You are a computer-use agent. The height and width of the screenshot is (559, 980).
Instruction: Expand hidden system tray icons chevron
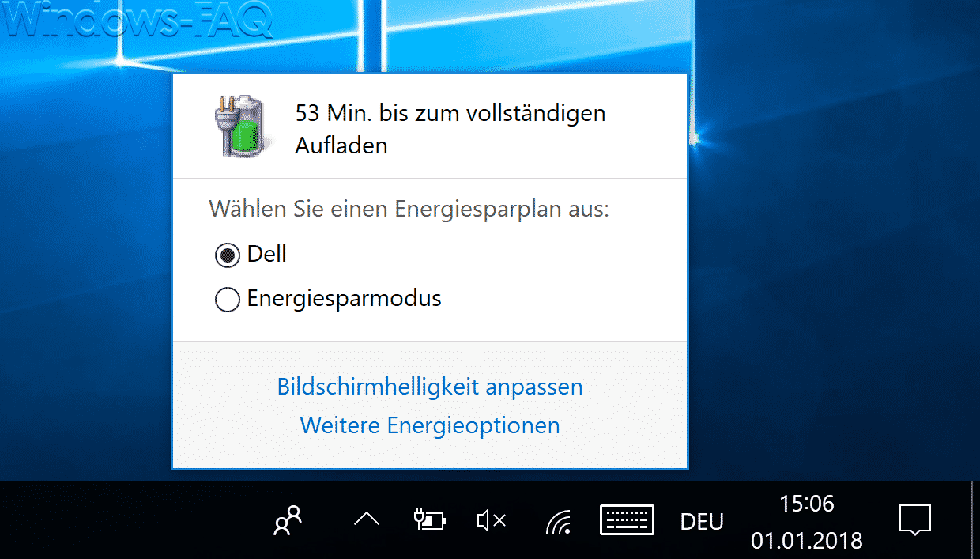[x=367, y=519]
